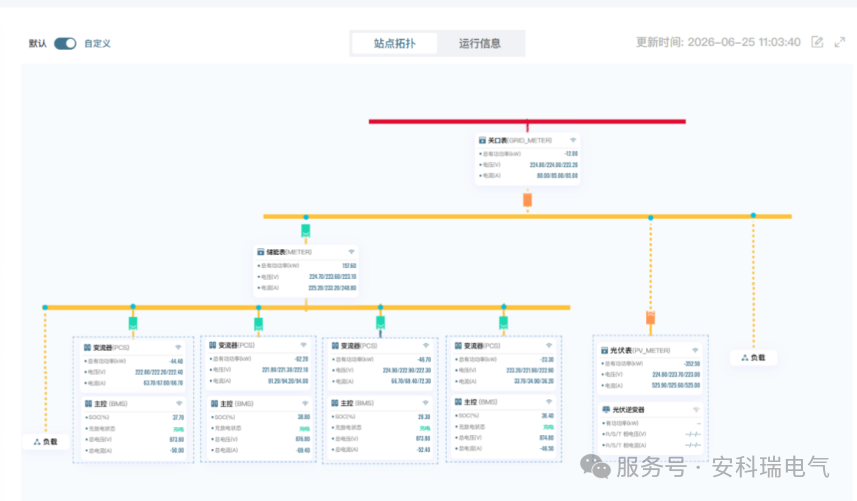Viewport: 857px width, 501px height.
Task: Click the 变流器 icon on the -62.20 kW PCS card
Action: (x=213, y=345)
